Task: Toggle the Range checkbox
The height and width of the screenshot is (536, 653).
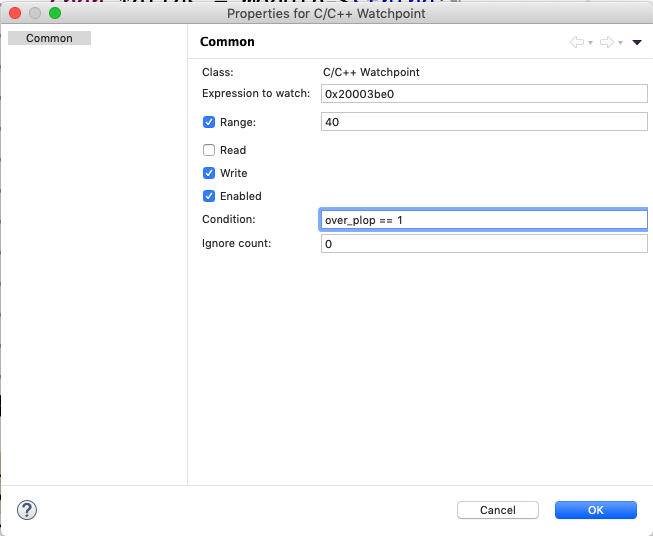Action: (209, 122)
